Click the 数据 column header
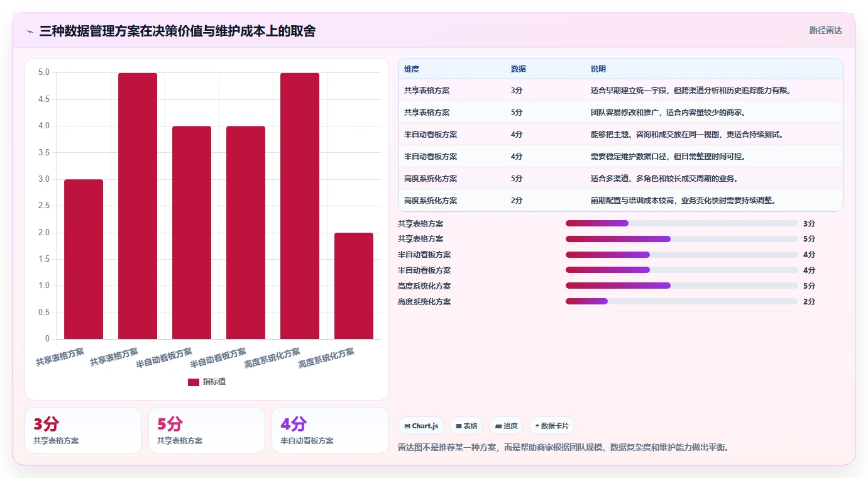868x478 pixels. coord(519,69)
